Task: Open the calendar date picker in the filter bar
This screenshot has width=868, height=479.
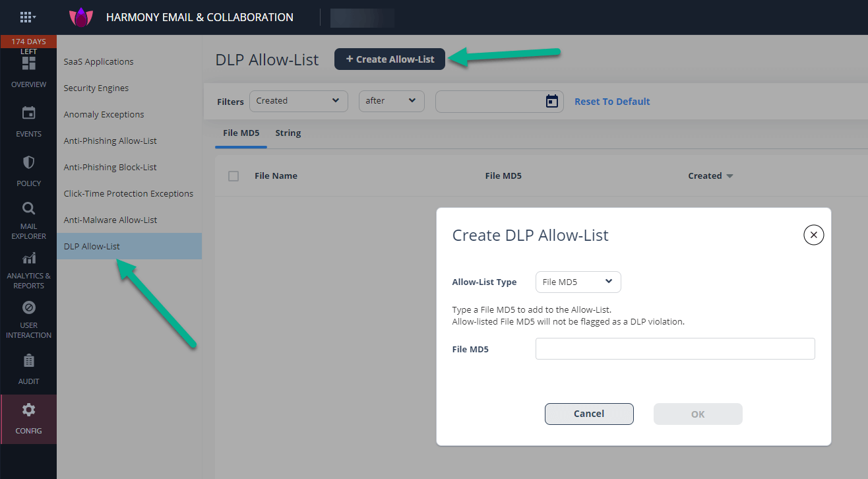Action: point(551,101)
